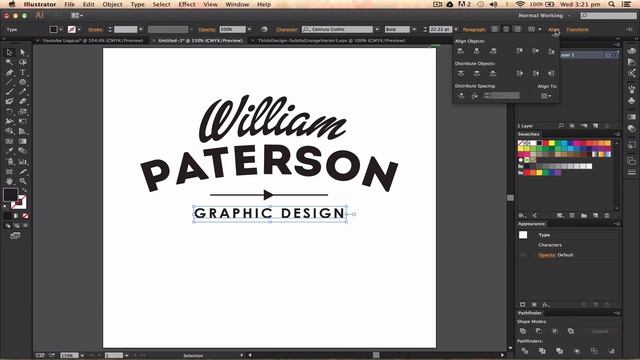The width and height of the screenshot is (640, 360).
Task: Toggle Layer 1 target circle
Action: [608, 55]
